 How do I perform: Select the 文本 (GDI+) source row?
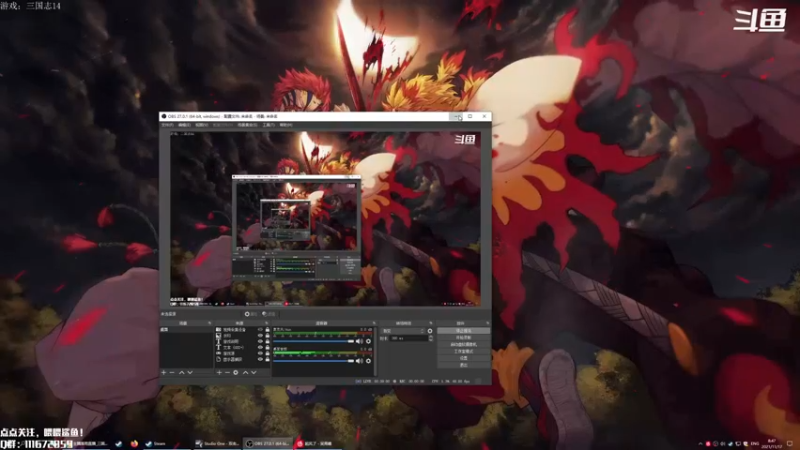[242, 347]
